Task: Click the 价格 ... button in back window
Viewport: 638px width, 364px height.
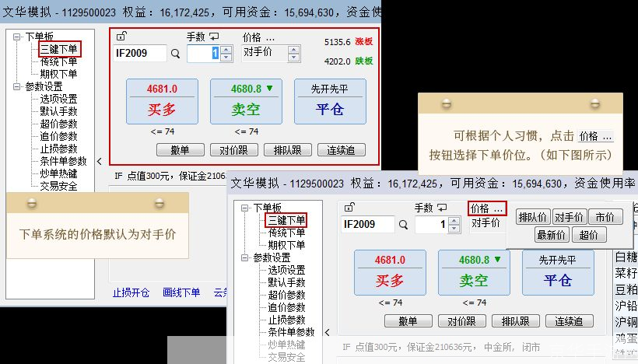Action: pos(259,38)
